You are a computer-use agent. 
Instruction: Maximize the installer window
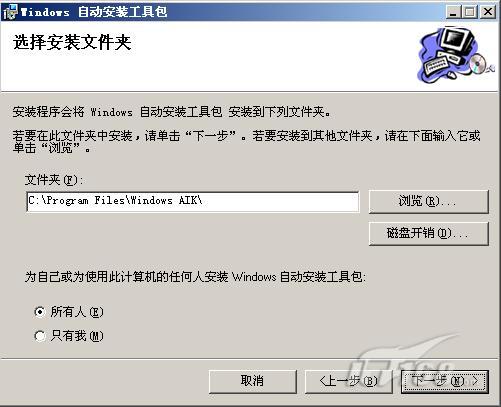click(x=470, y=12)
